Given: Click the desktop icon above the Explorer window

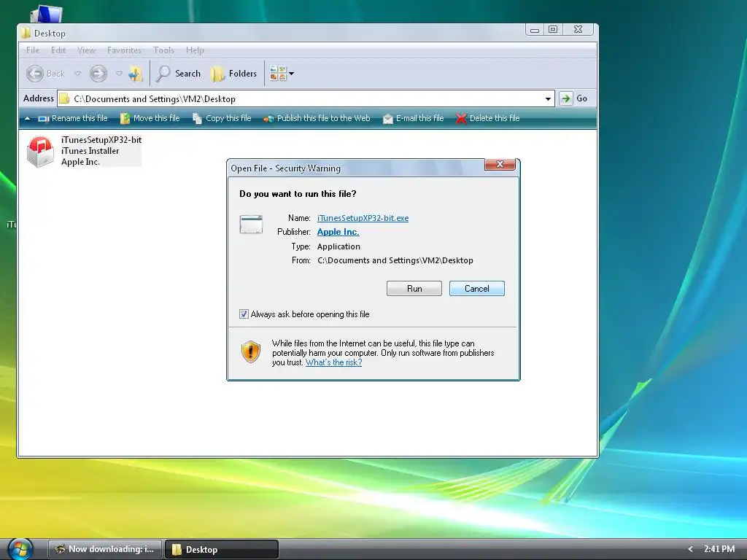Looking at the screenshot, I should tap(46, 14).
